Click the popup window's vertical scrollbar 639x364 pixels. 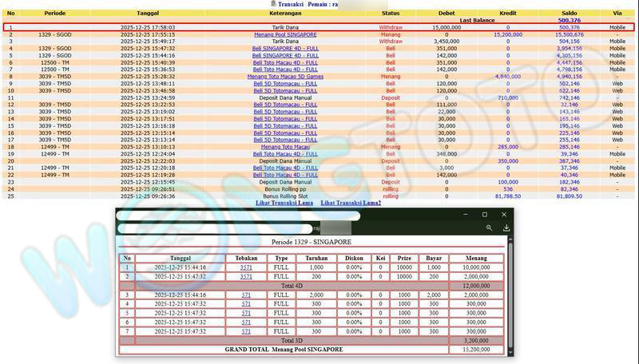click(x=510, y=295)
